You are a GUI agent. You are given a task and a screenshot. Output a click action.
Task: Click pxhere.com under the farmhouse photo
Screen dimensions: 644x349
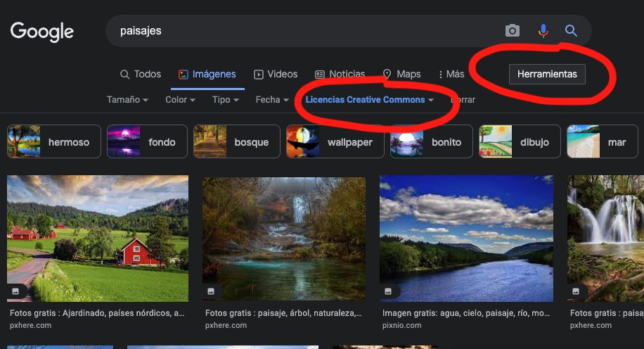coord(30,325)
